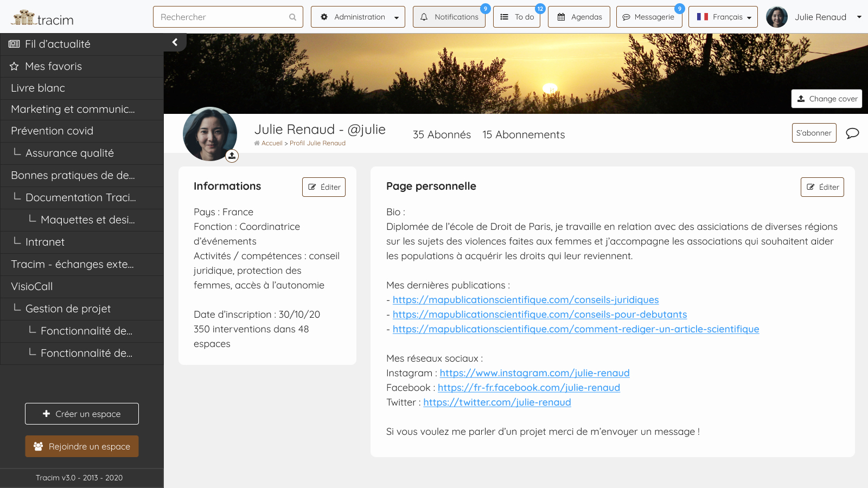This screenshot has height=488, width=868.
Task: Click the upload avatar icon on profile photo
Action: coord(232,156)
